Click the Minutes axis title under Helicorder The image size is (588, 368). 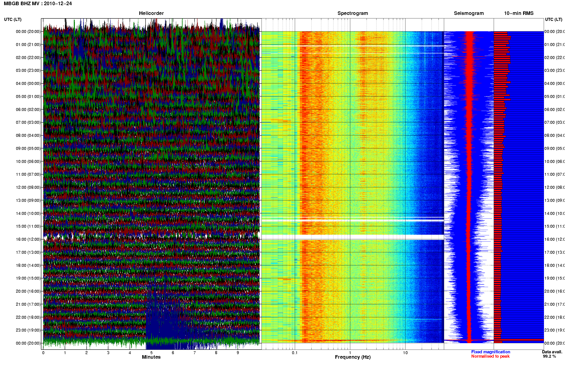(x=151, y=357)
